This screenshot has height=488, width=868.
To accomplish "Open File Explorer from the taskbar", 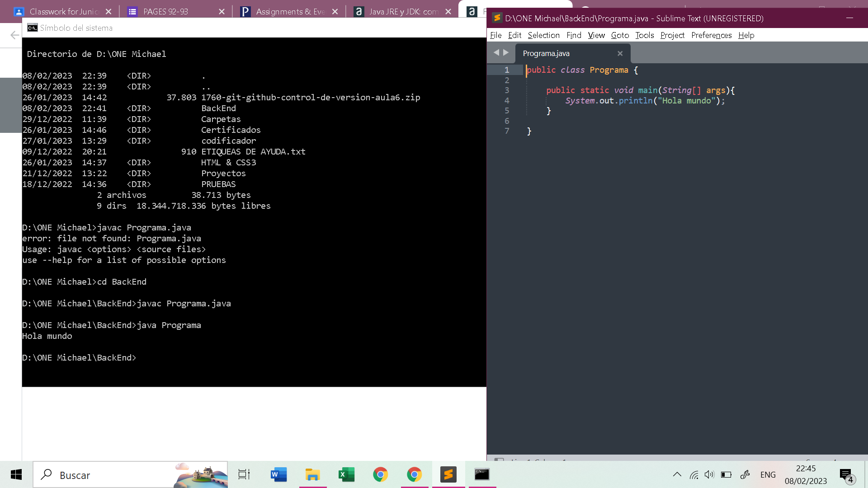I will pyautogui.click(x=312, y=474).
